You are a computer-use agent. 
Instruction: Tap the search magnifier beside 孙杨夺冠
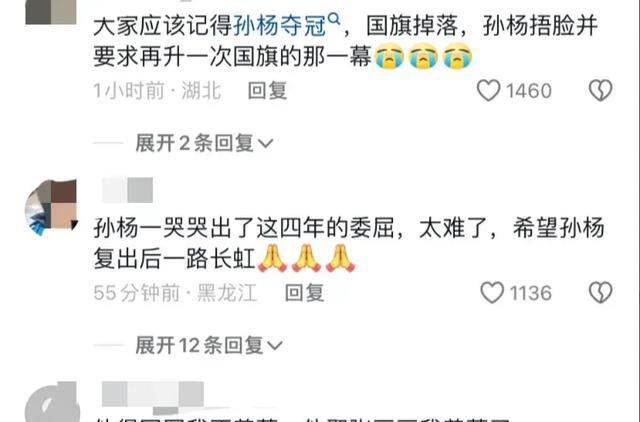[334, 19]
